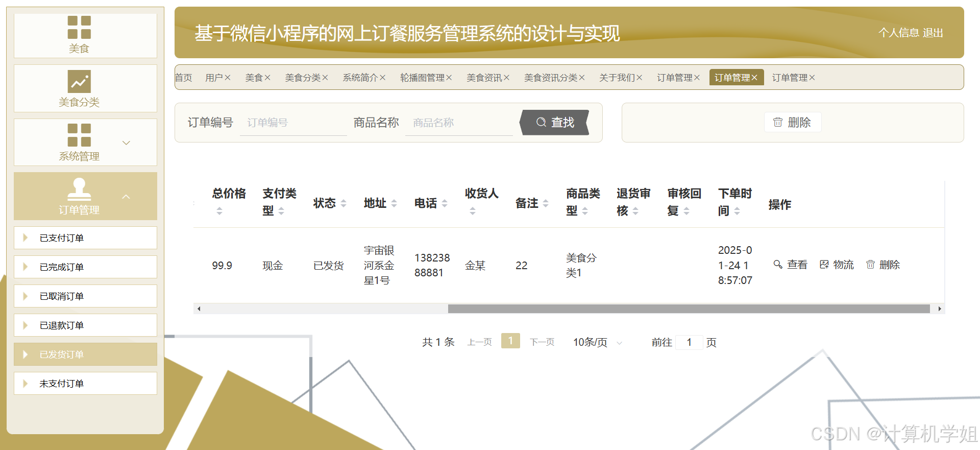This screenshot has height=450, width=980.
Task: Click the 物流 logistics icon in order row
Action: pyautogui.click(x=824, y=265)
